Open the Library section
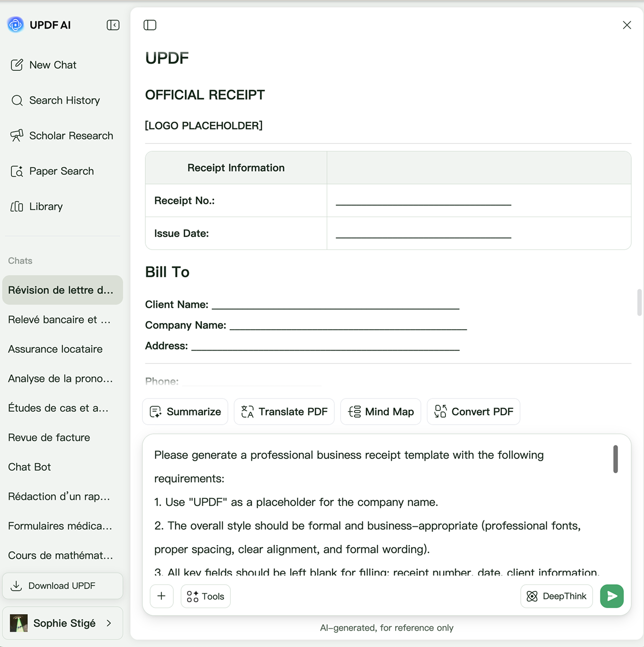This screenshot has width=644, height=647. [37, 206]
